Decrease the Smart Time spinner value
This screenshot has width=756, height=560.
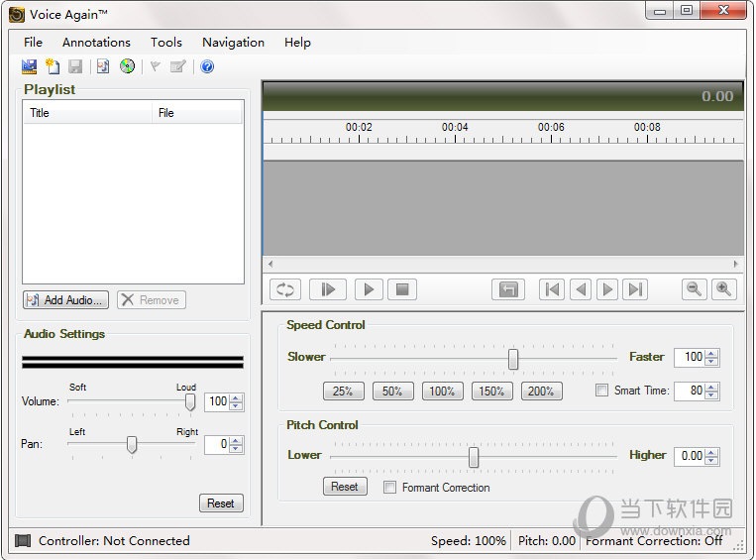click(x=711, y=395)
